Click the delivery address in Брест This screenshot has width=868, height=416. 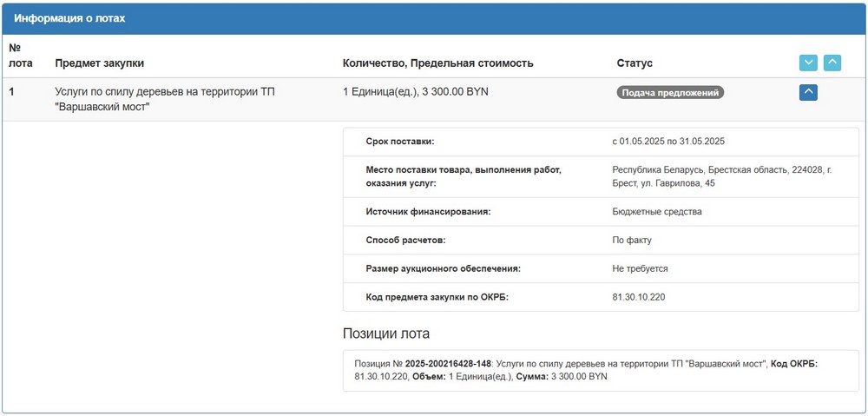pyautogui.click(x=720, y=177)
